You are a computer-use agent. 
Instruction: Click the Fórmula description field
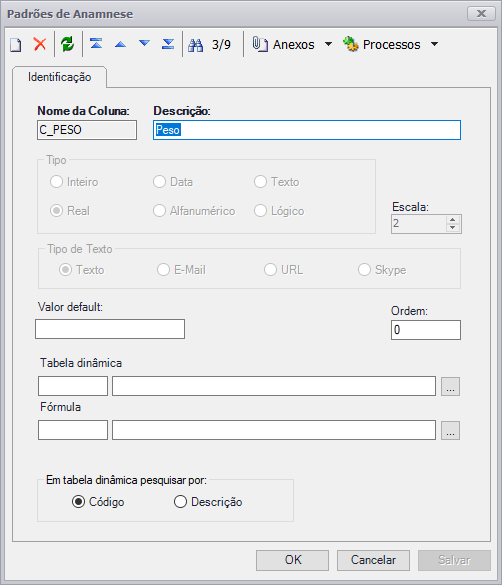tap(274, 430)
